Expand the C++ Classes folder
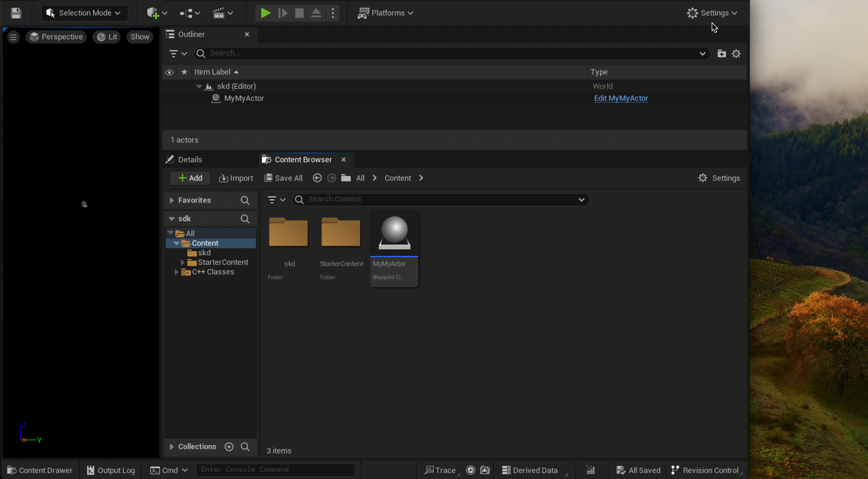Image resolution: width=868 pixels, height=479 pixels. [177, 272]
